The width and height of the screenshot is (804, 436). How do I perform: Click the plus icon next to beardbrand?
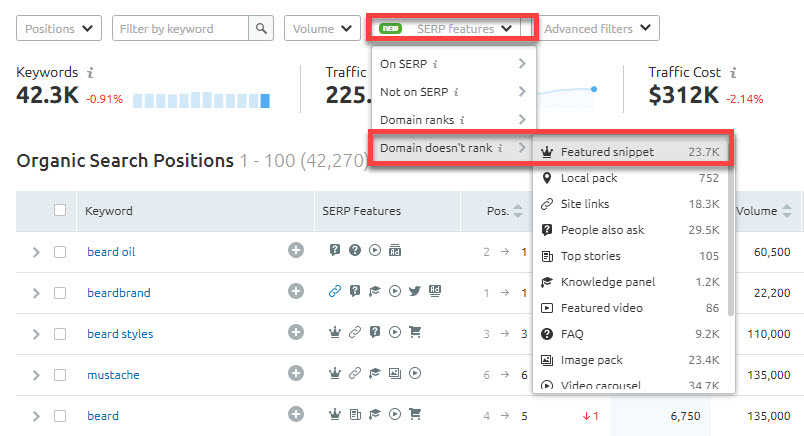tap(296, 292)
